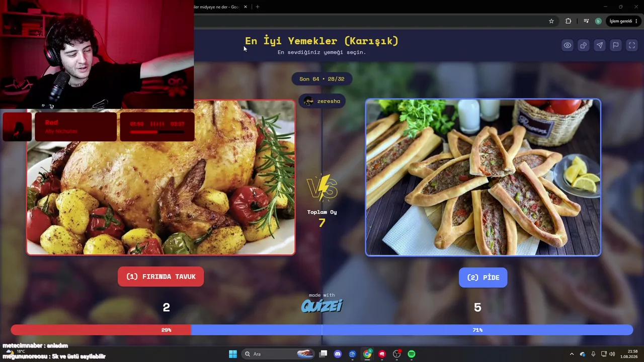Open the clock and date 21:58
This screenshot has height=362, width=644.
pos(629,354)
